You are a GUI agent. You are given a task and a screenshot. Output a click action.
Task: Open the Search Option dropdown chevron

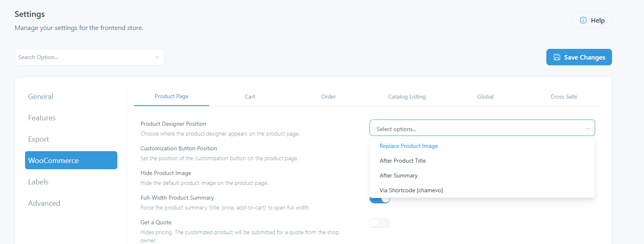coord(157,57)
